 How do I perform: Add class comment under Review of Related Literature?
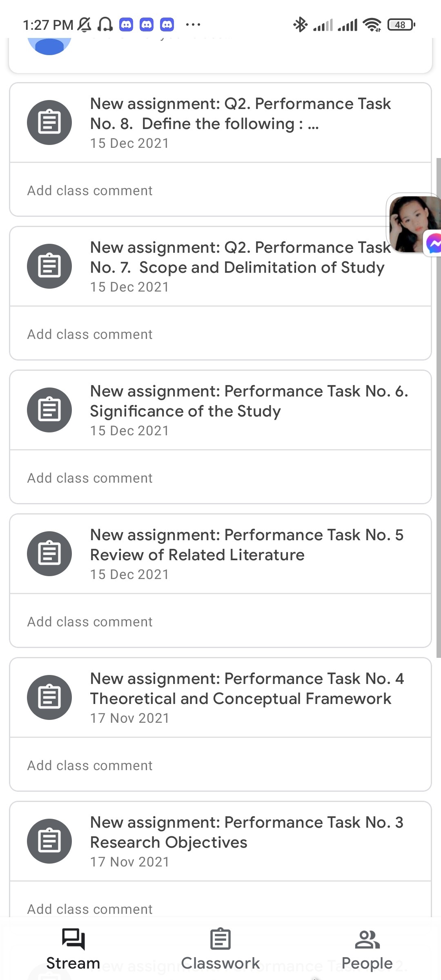(x=220, y=621)
